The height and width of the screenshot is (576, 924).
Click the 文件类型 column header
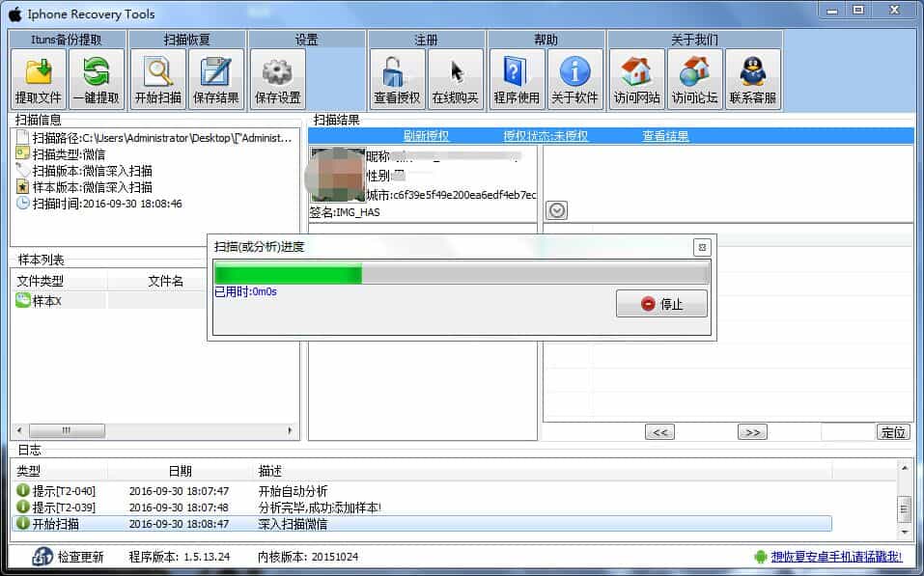[60, 282]
